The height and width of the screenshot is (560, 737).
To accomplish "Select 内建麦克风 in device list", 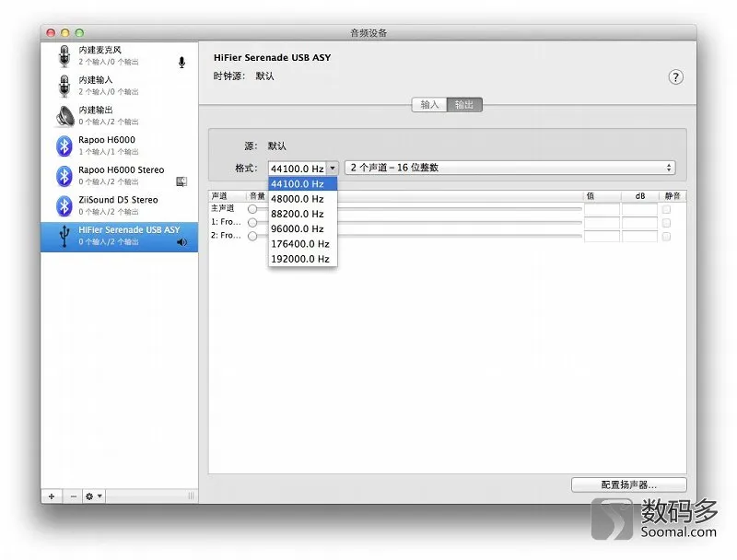I will pos(120,56).
